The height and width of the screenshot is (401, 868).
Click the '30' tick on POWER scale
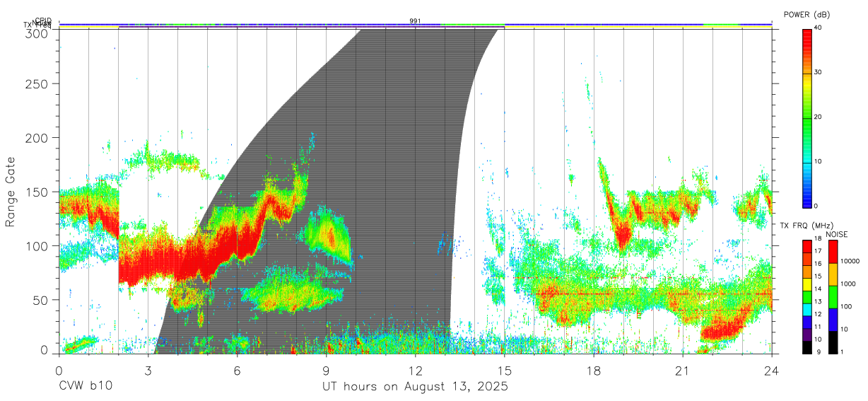(x=816, y=73)
